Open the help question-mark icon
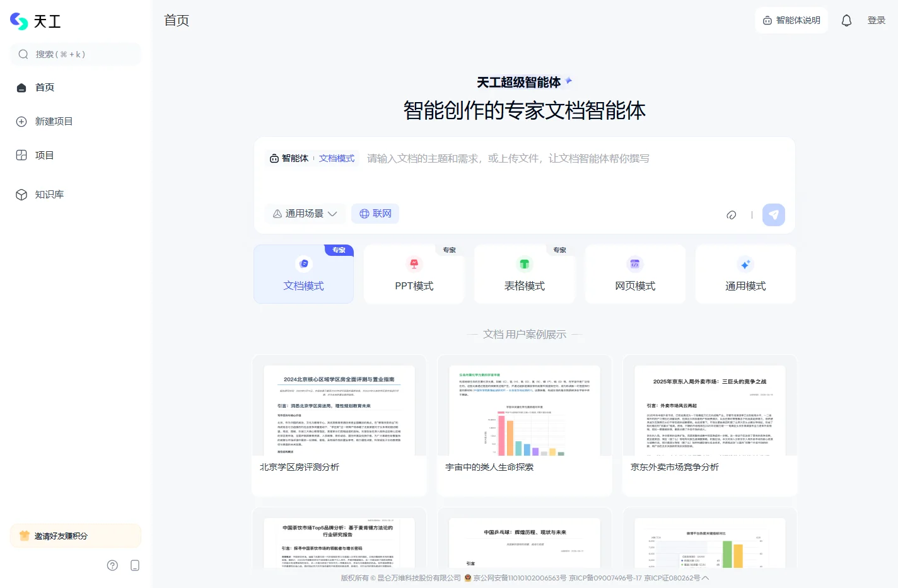The width and height of the screenshot is (898, 588). 112,565
